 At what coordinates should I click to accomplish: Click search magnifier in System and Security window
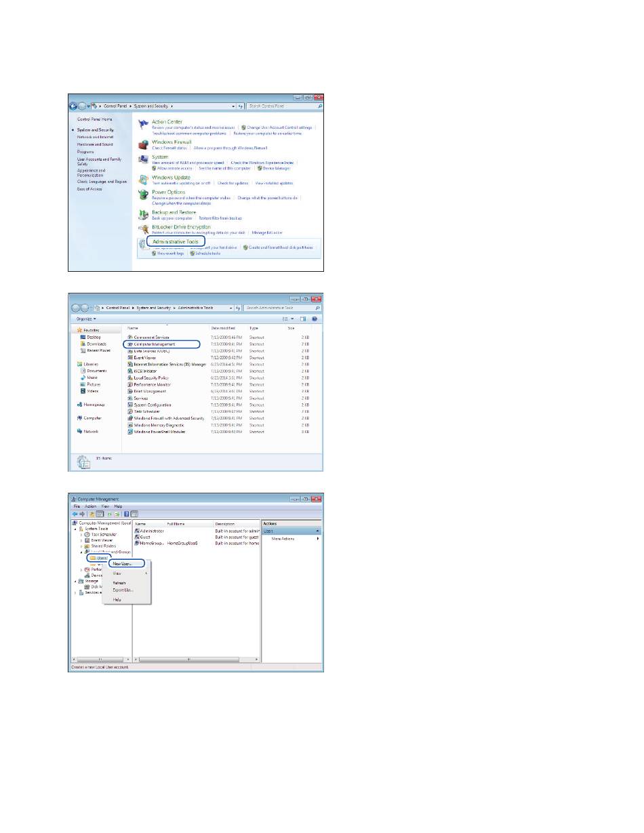click(x=320, y=106)
